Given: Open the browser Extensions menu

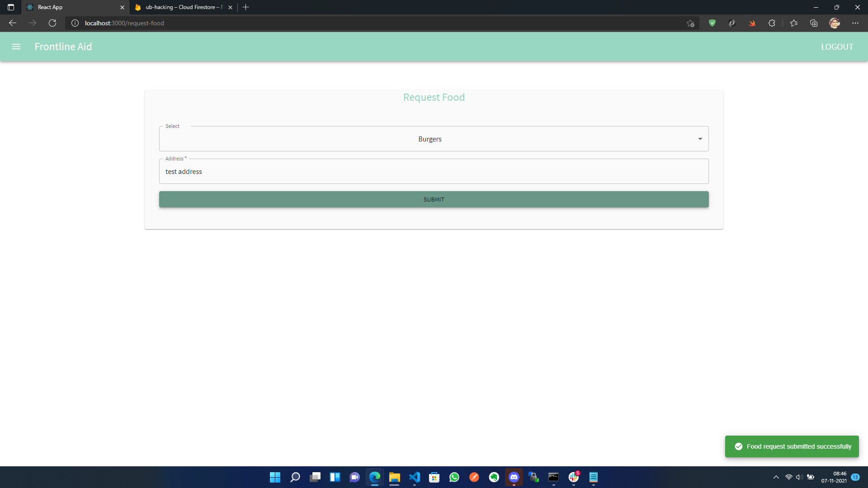Looking at the screenshot, I should [772, 23].
